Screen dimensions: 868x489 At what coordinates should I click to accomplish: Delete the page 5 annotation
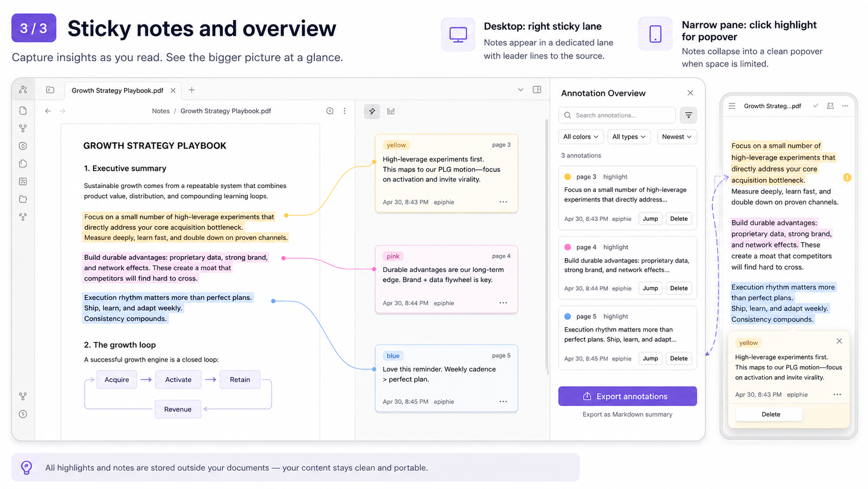coord(679,359)
